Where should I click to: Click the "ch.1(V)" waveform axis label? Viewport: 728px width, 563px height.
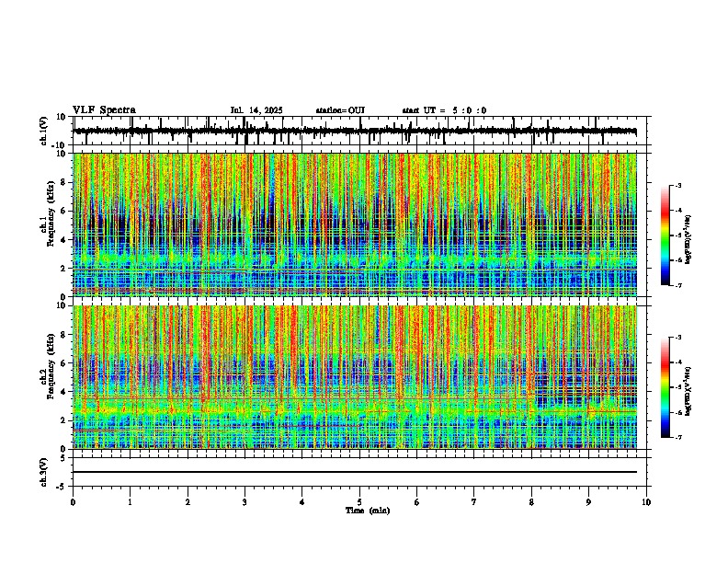coord(44,131)
